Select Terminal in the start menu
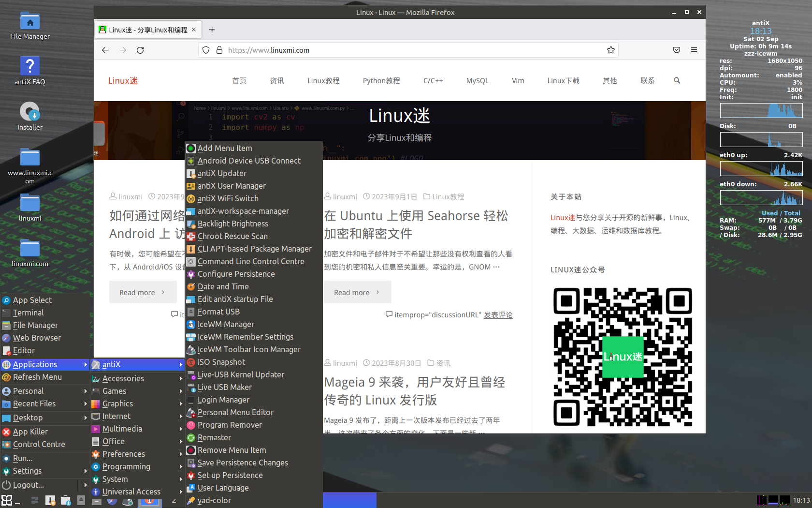The image size is (812, 508). point(45,313)
